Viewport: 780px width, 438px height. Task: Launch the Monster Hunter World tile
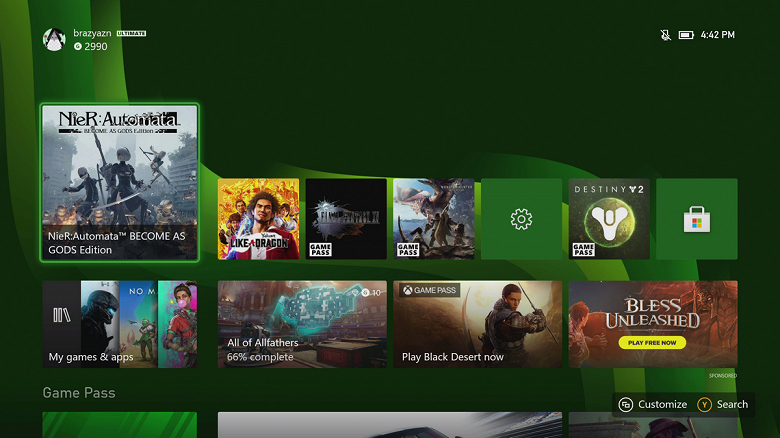pos(433,219)
